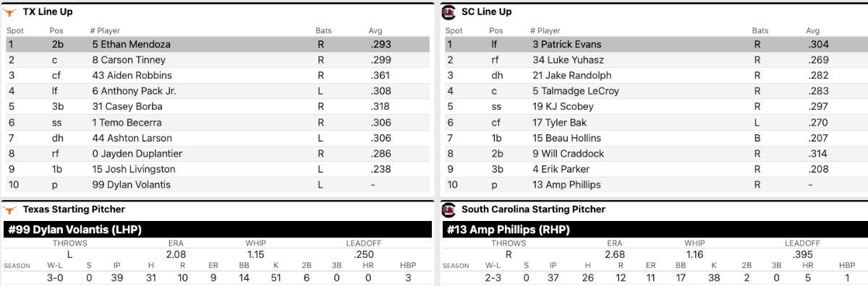Click the SC Line Up panel title
Screen dimensions: 868x286
[486, 12]
